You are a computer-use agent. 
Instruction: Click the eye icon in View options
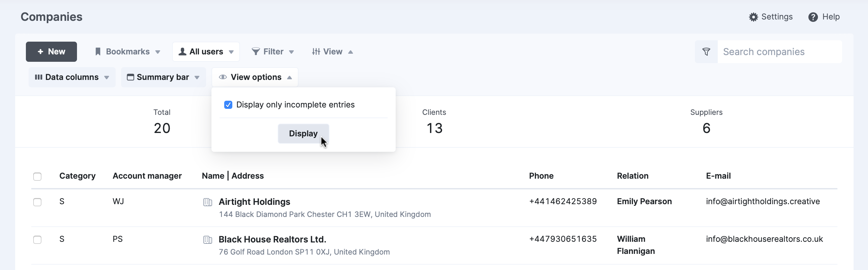tap(223, 77)
